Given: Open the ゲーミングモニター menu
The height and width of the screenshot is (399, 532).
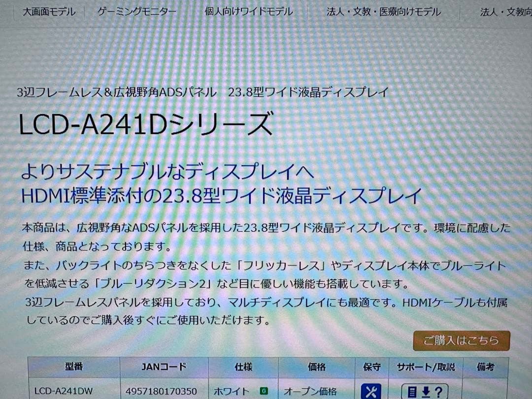Looking at the screenshot, I should pyautogui.click(x=136, y=11).
